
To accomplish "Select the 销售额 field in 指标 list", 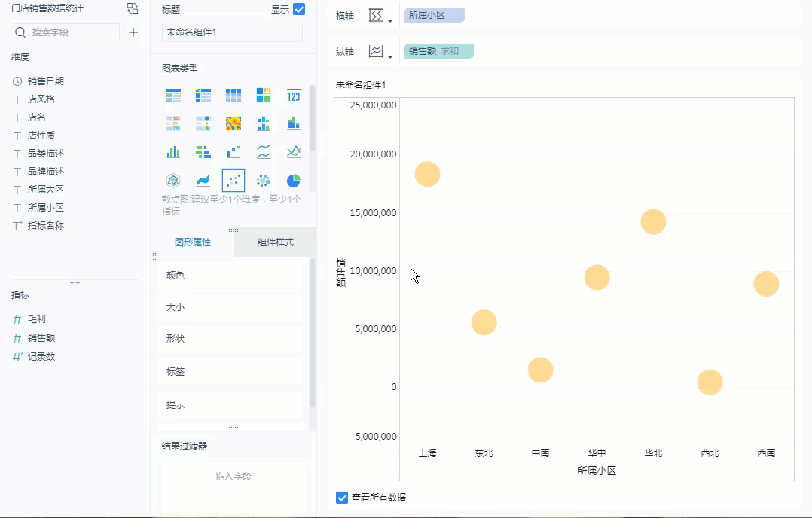I will [x=41, y=338].
